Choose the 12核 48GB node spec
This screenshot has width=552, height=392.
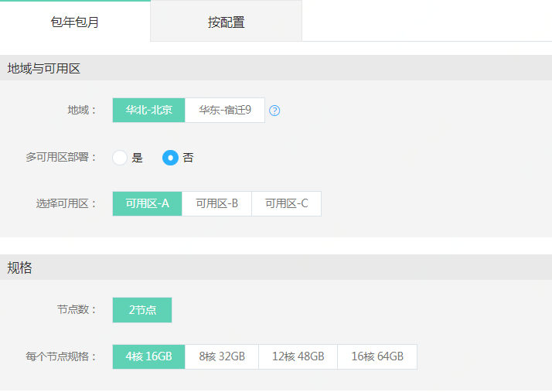point(298,356)
